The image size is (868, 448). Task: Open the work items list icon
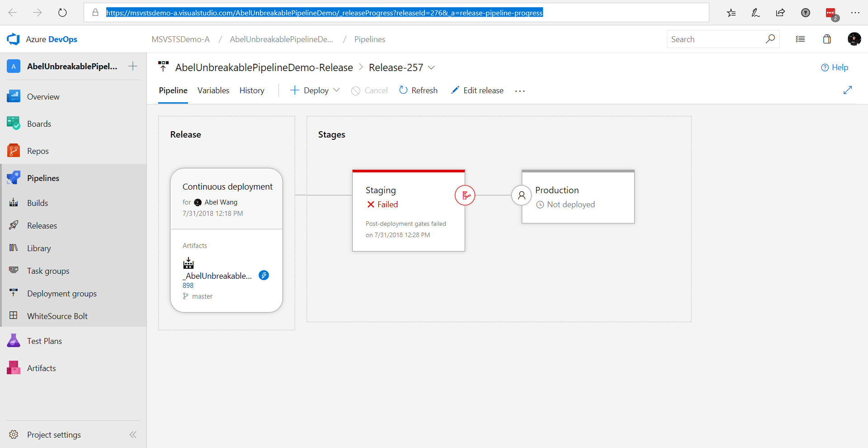click(x=800, y=39)
